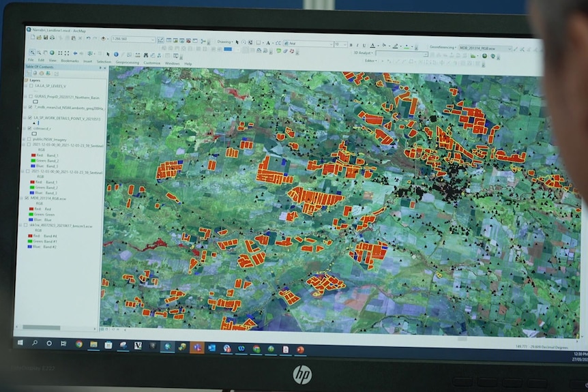Toggle Bold text formatting

[351, 45]
